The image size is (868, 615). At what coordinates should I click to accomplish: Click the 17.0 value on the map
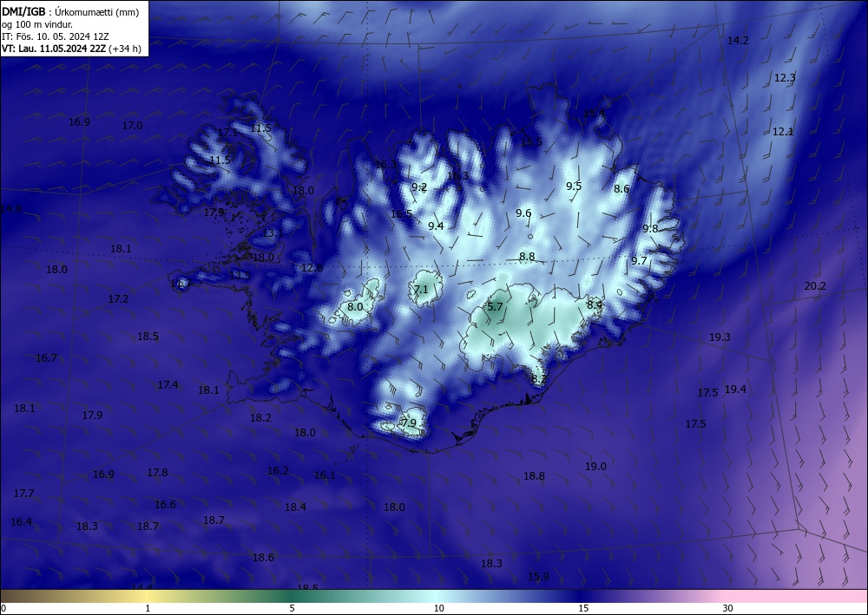(x=132, y=126)
